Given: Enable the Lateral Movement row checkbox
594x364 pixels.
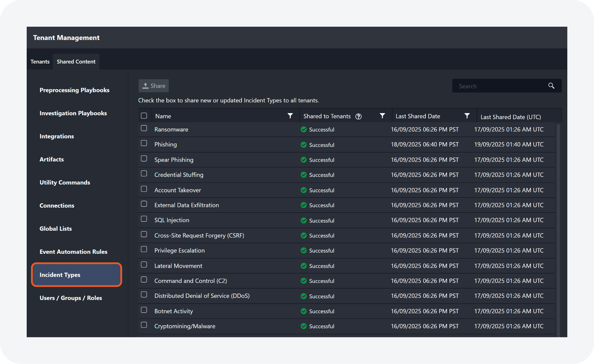Looking at the screenshot, I should pos(144,265).
